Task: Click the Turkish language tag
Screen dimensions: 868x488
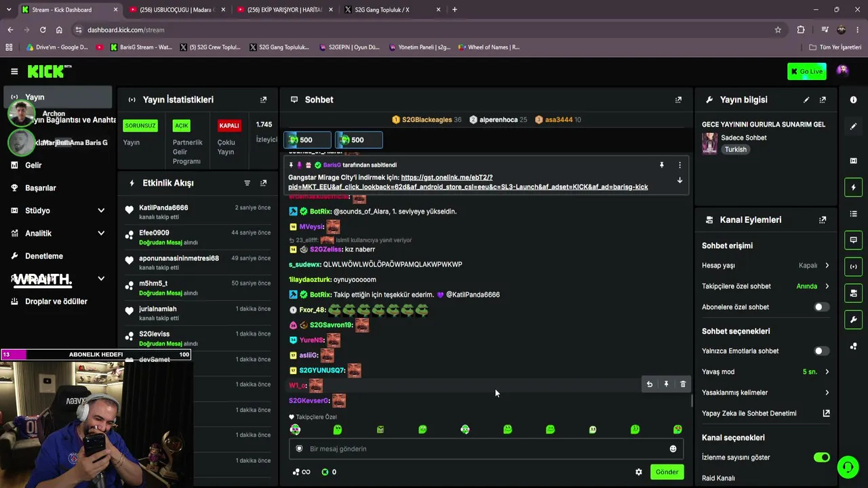Action: click(x=735, y=150)
